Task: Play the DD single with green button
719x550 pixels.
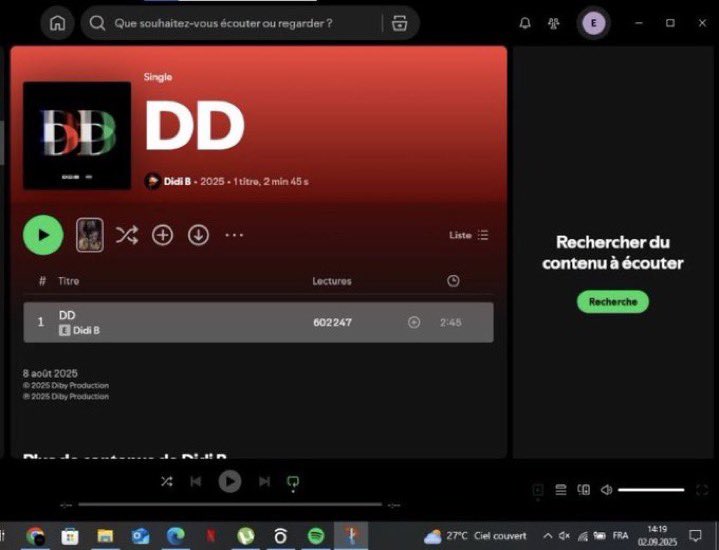Action: 43,235
